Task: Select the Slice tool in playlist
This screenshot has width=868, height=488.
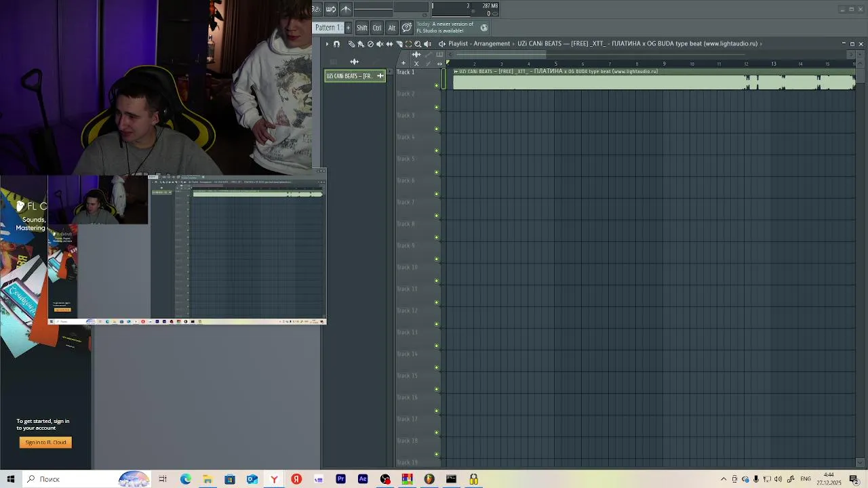Action: tap(399, 44)
